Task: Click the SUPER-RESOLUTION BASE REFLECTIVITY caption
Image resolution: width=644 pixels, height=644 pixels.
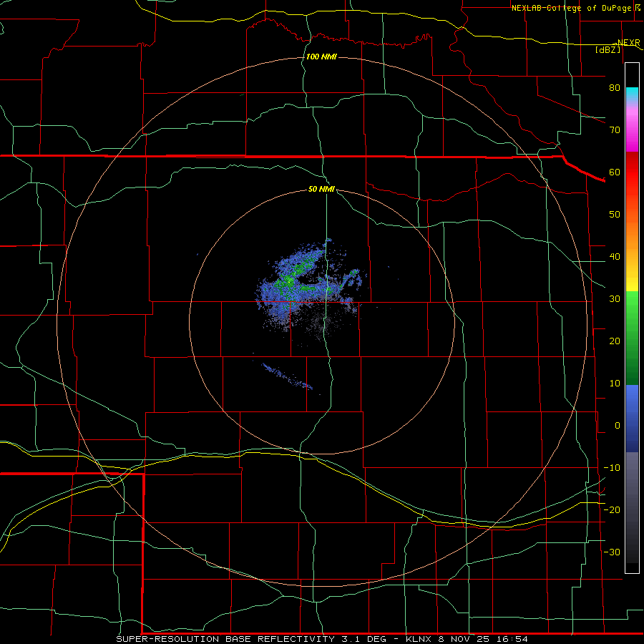Action: (225, 639)
